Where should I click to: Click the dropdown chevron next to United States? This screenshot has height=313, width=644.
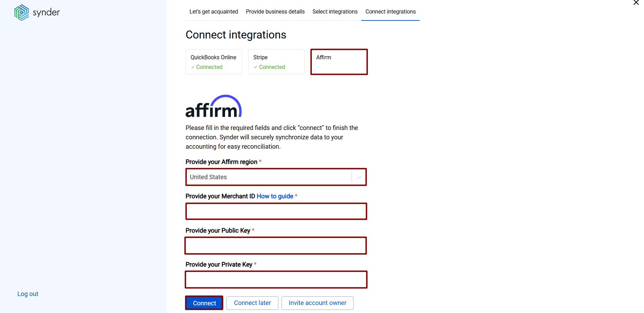[359, 177]
